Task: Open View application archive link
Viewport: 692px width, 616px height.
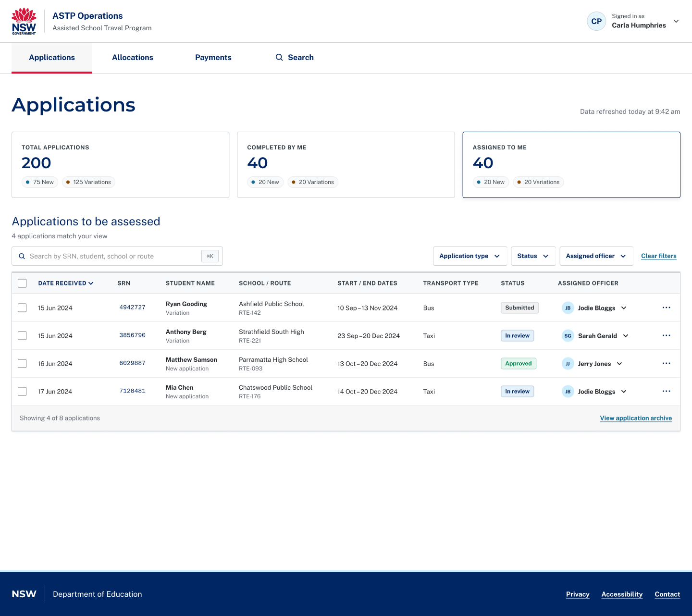Action: 636,418
